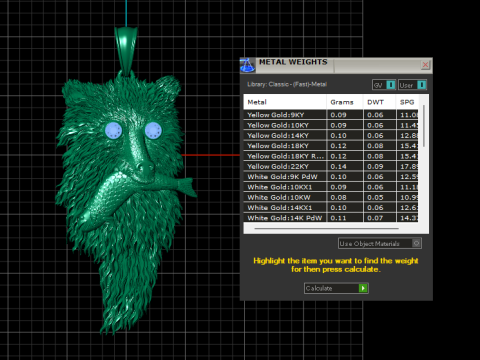Image resolution: width=480 pixels, height=360 pixels.
Task: Close the Metal Weights dialog
Action: click(425, 65)
